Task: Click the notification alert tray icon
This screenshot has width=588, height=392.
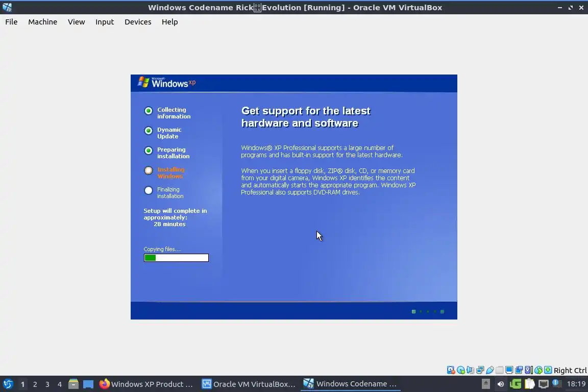Action: click(557, 383)
